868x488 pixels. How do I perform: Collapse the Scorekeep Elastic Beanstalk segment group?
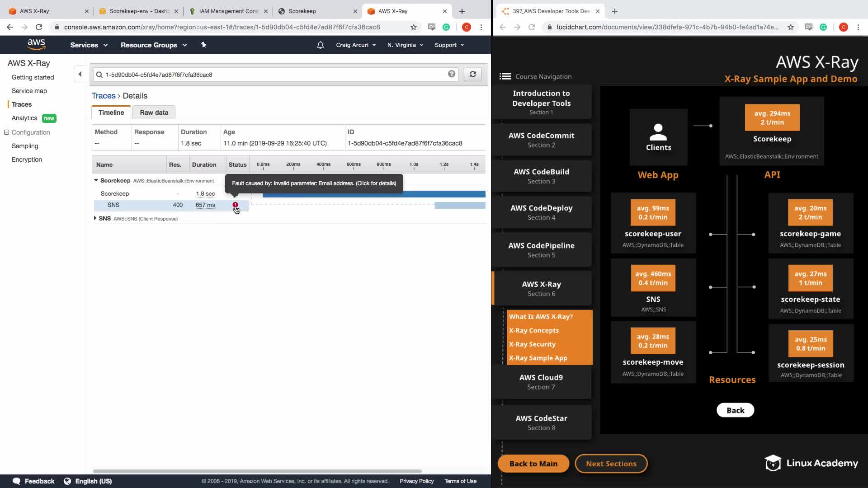96,180
